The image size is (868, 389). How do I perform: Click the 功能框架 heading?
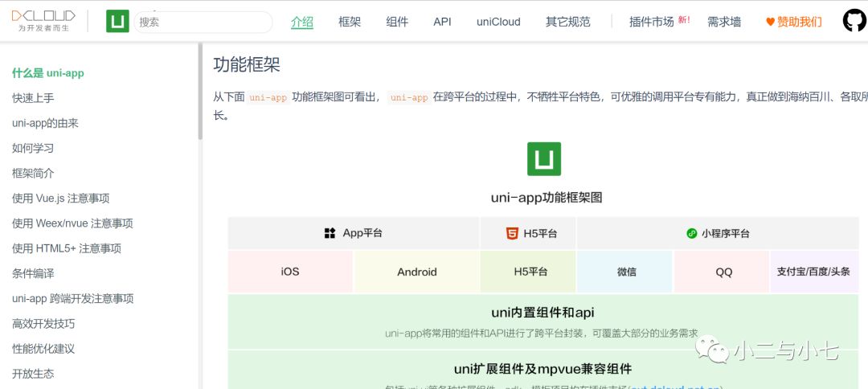247,65
